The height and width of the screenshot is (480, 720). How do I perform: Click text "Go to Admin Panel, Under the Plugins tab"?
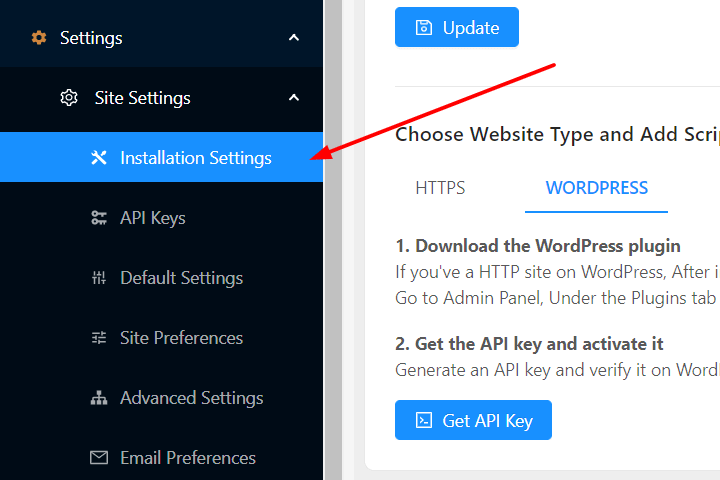556,298
